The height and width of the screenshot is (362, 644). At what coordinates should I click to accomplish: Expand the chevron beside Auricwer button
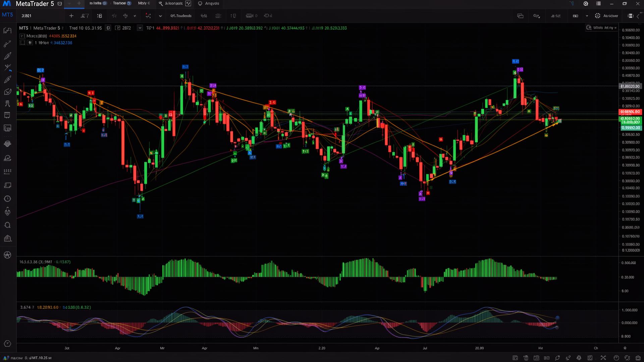click(587, 16)
